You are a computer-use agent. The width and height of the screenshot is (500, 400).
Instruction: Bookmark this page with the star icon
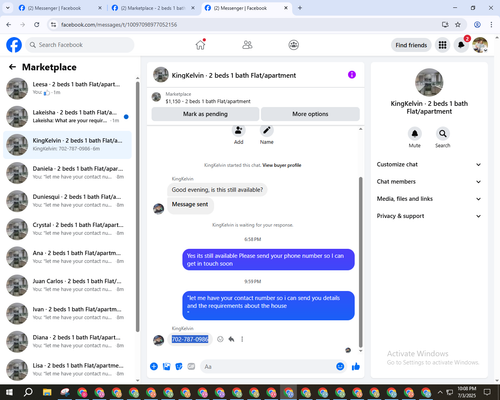point(458,24)
